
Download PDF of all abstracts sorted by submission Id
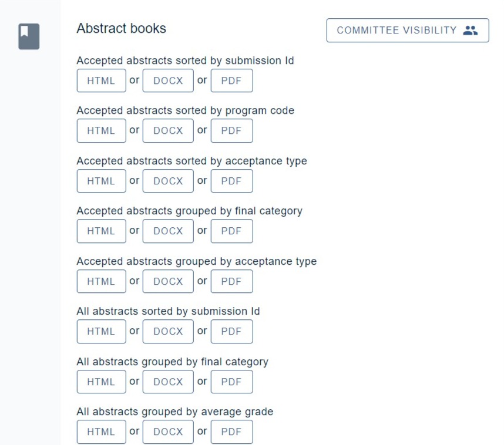point(231,332)
